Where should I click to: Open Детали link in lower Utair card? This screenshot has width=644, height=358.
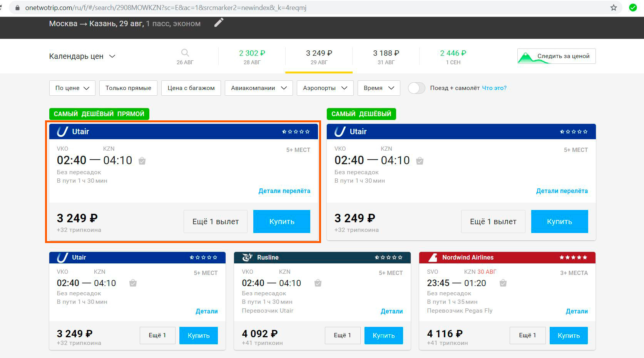pyautogui.click(x=207, y=311)
